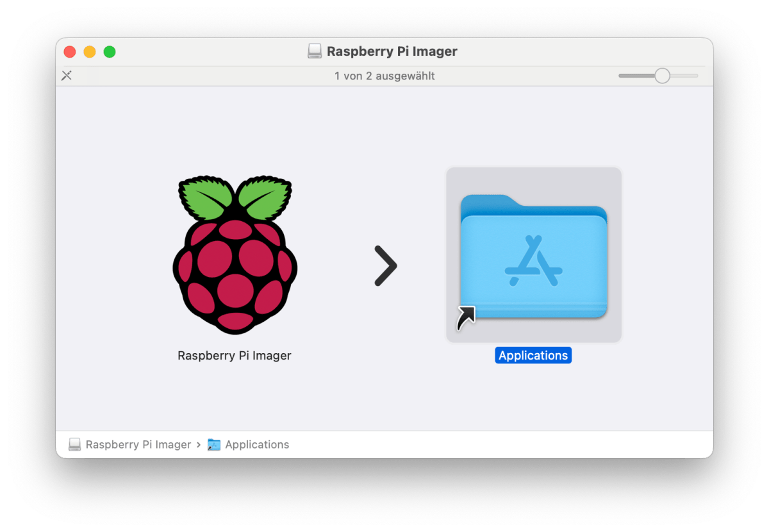
Task: Click the '1 von 2 ausgewählt' status text
Action: [384, 76]
